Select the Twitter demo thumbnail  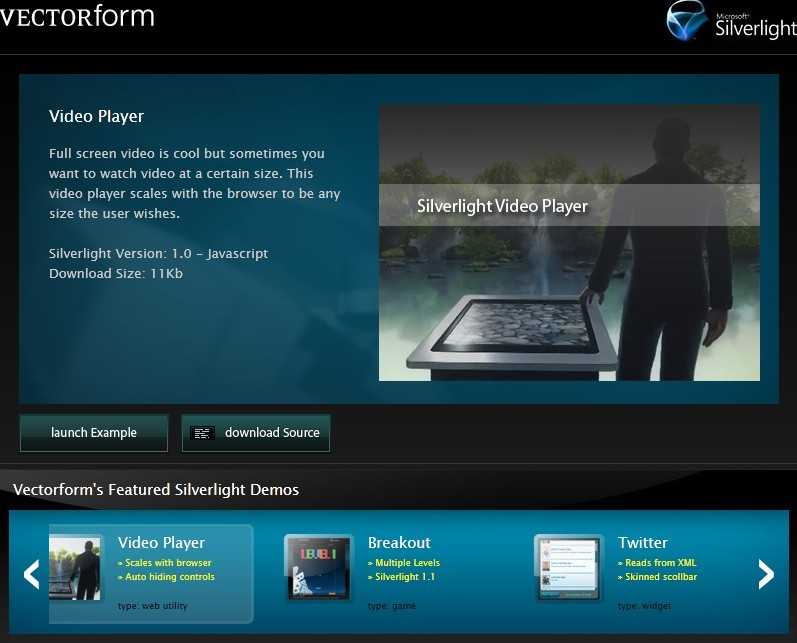pyautogui.click(x=569, y=567)
